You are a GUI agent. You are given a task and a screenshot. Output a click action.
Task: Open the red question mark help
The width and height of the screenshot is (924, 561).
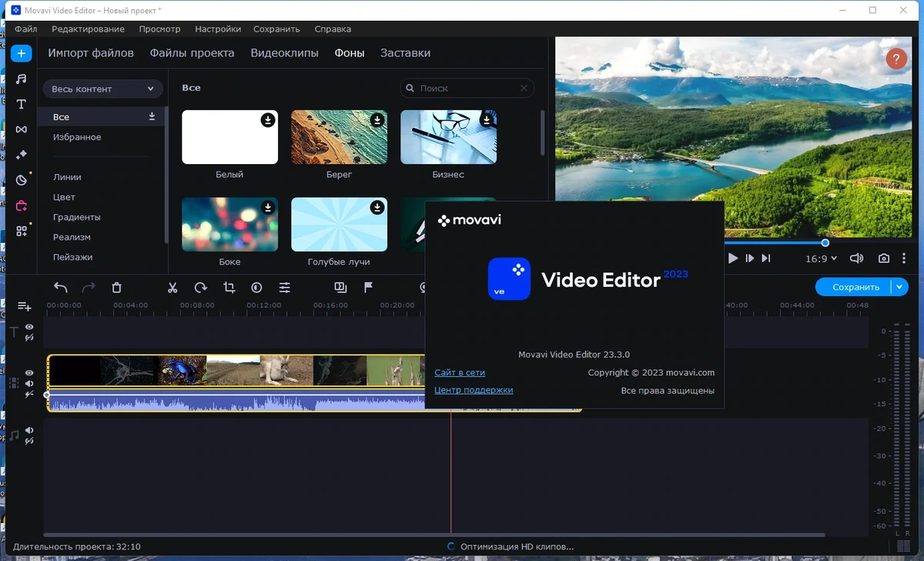click(x=896, y=59)
